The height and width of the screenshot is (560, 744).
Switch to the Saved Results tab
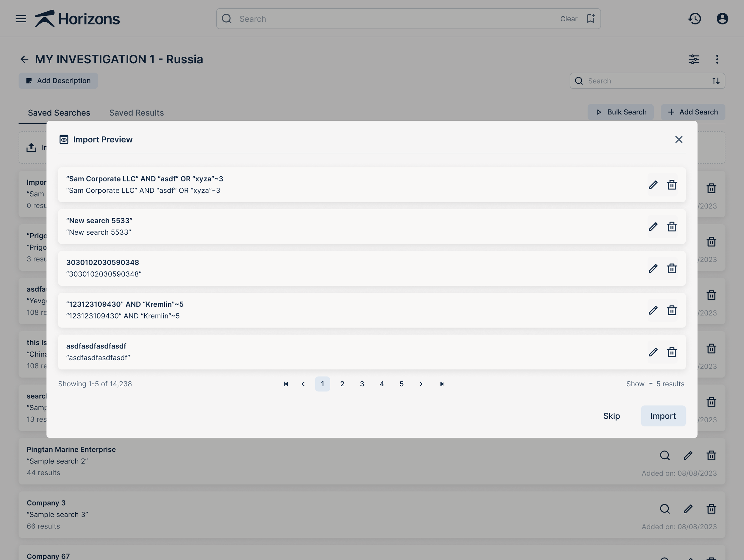(136, 113)
